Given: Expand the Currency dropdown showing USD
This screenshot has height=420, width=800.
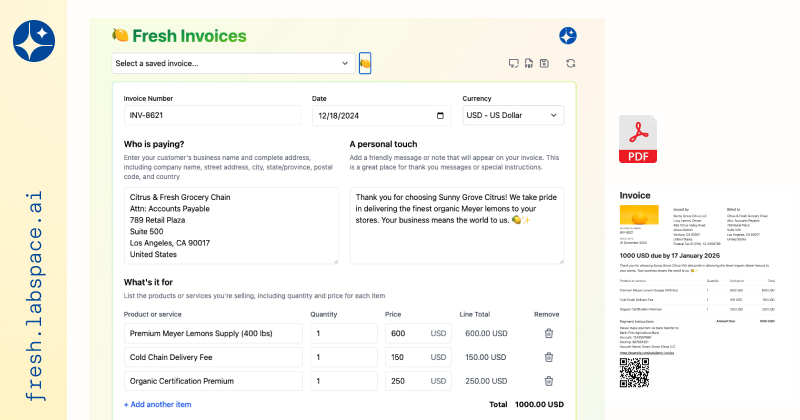Looking at the screenshot, I should [x=512, y=115].
